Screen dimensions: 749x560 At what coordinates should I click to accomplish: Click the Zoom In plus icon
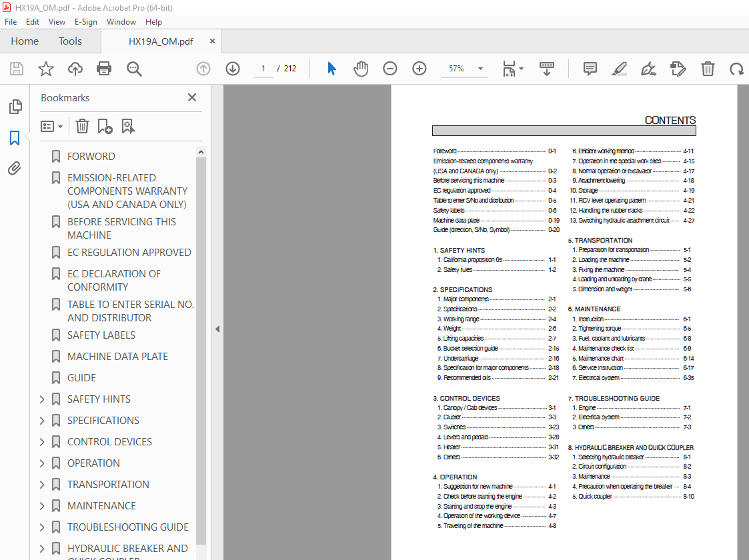coord(419,69)
